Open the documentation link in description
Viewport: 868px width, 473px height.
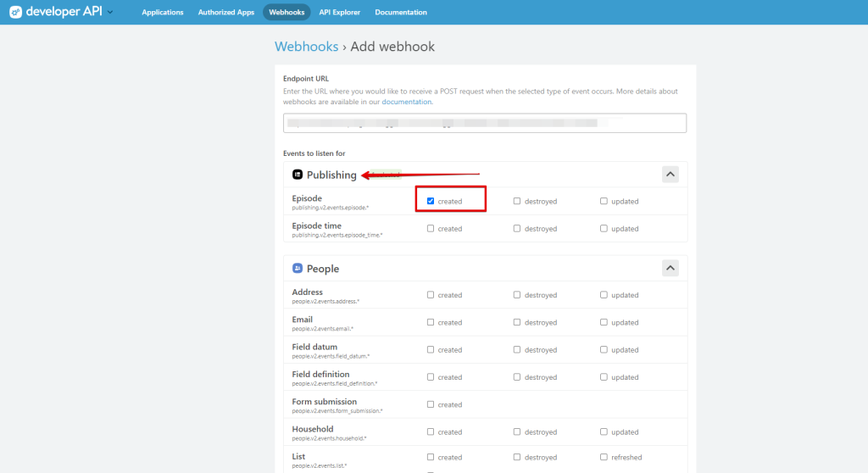(407, 102)
